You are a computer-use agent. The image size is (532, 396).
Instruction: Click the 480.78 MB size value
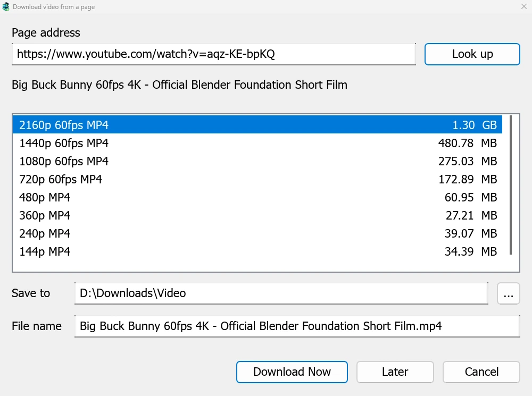(x=467, y=143)
